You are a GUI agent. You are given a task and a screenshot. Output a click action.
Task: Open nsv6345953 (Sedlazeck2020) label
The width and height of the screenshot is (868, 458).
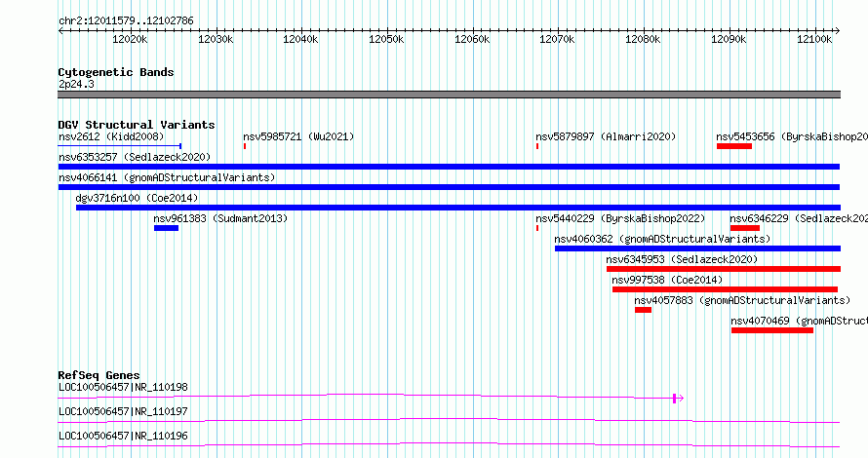[682, 259]
